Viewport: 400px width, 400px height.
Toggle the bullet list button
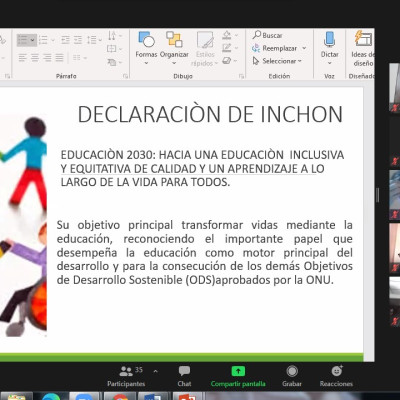pos(43,40)
